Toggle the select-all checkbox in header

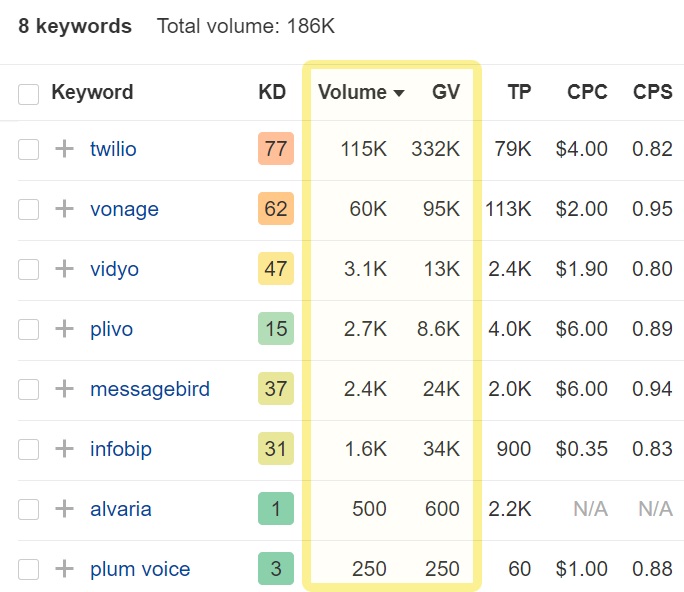click(28, 93)
